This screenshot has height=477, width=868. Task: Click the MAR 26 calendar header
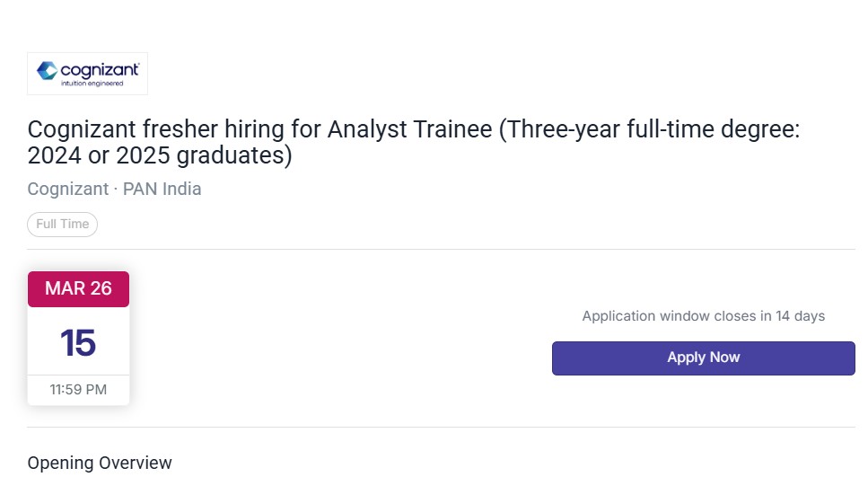coord(78,288)
